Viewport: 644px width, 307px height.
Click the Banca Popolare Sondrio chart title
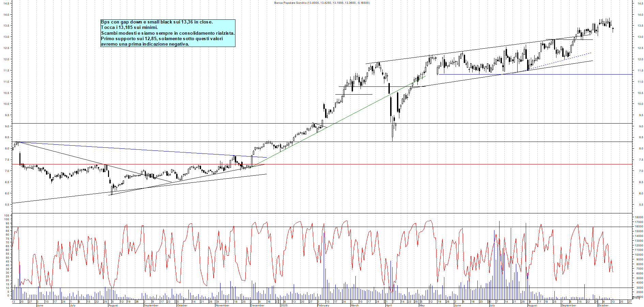pyautogui.click(x=322, y=3)
